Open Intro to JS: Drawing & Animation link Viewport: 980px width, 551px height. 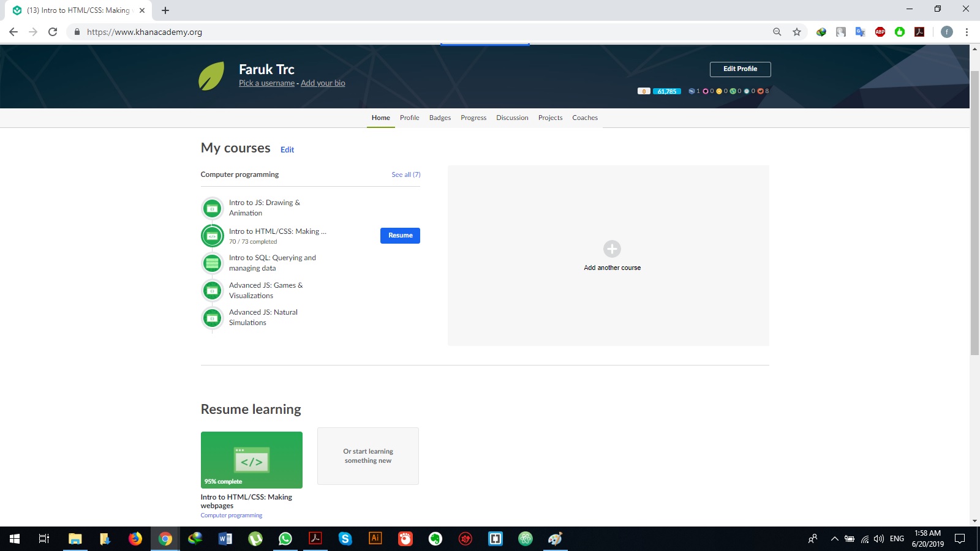click(x=265, y=208)
